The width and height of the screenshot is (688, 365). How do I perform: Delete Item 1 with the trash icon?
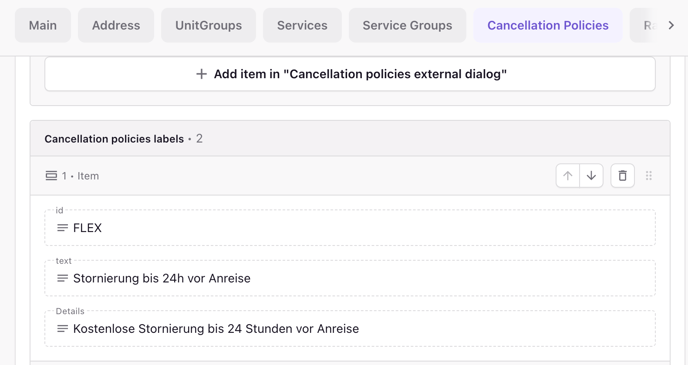click(x=622, y=176)
